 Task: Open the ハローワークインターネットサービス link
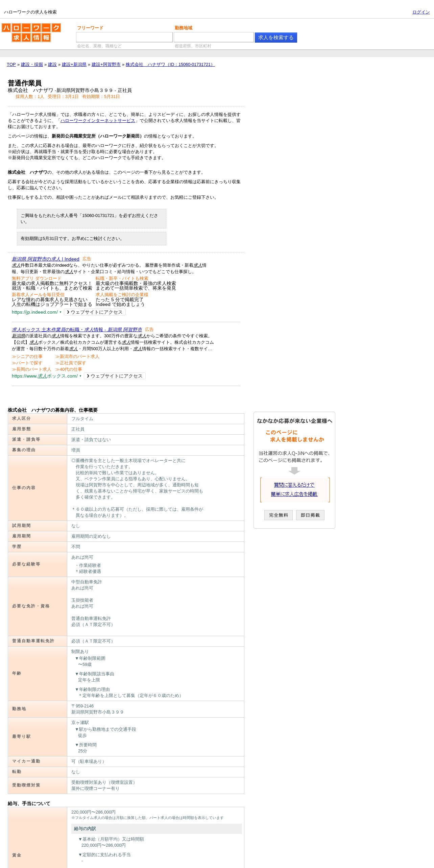coord(98,121)
